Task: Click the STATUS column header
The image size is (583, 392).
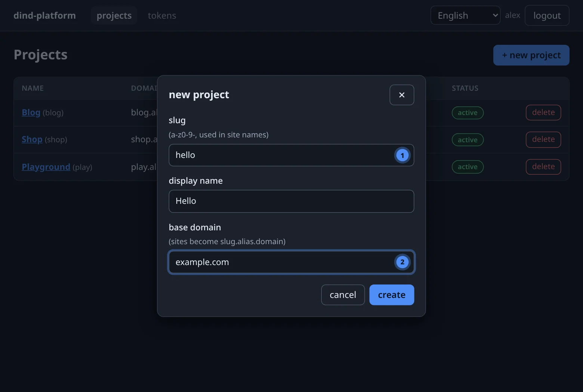Action: tap(465, 88)
